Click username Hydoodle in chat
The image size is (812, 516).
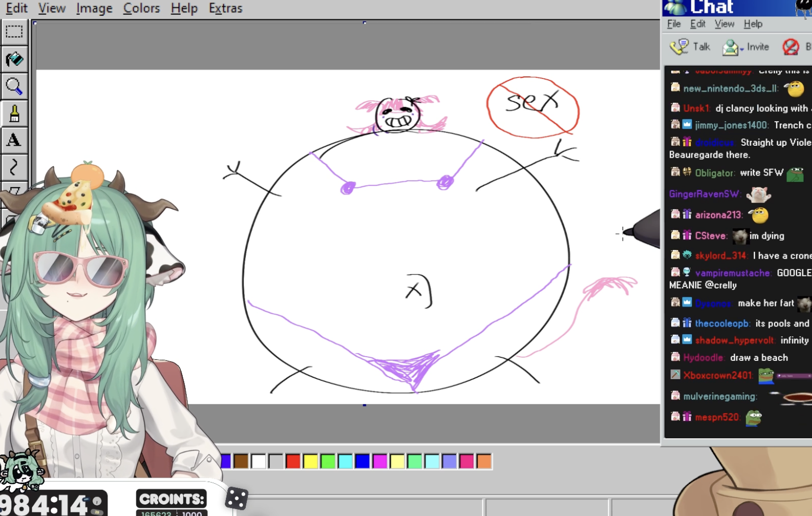(x=703, y=358)
